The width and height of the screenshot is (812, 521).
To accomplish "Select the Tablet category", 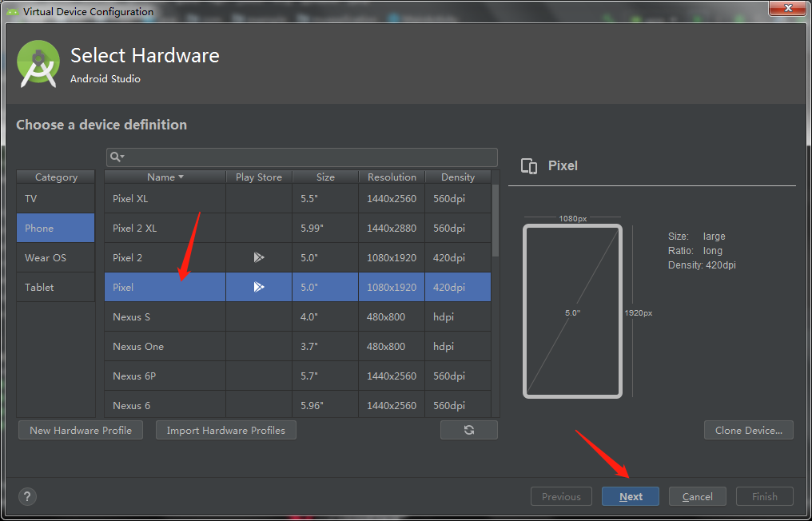I will pyautogui.click(x=55, y=287).
